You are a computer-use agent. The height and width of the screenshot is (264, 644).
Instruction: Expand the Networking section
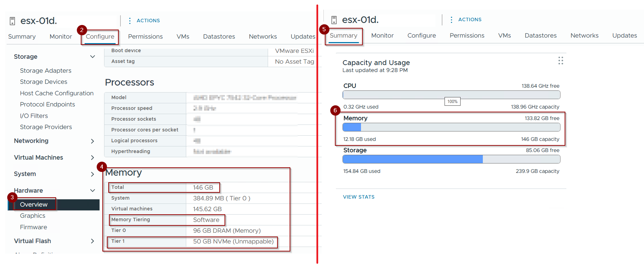93,141
